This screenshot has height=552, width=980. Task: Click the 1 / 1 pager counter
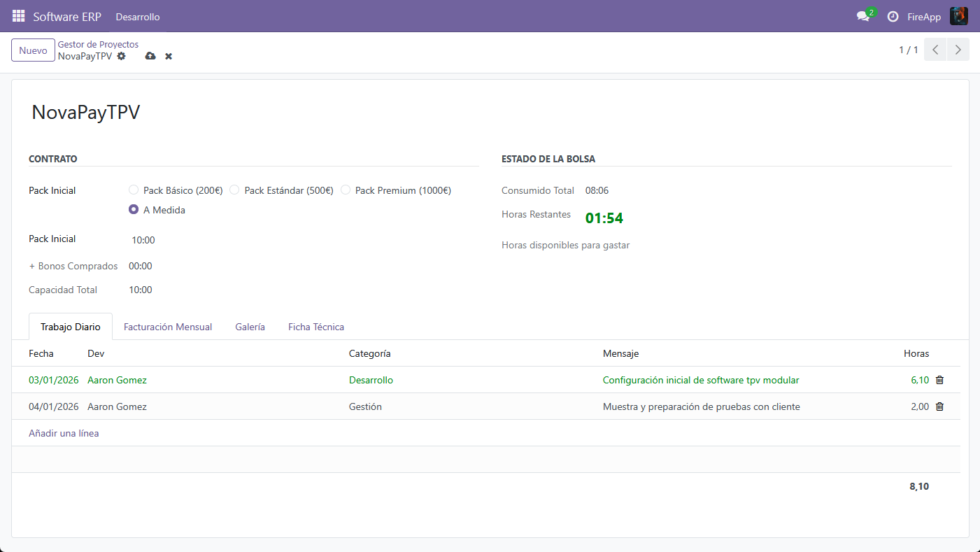(909, 50)
